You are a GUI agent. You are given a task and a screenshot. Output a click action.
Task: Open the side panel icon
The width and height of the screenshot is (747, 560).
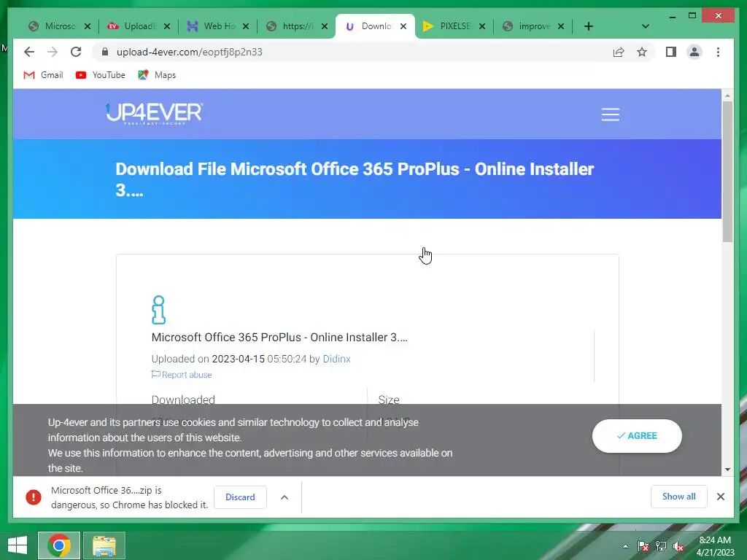pyautogui.click(x=671, y=52)
